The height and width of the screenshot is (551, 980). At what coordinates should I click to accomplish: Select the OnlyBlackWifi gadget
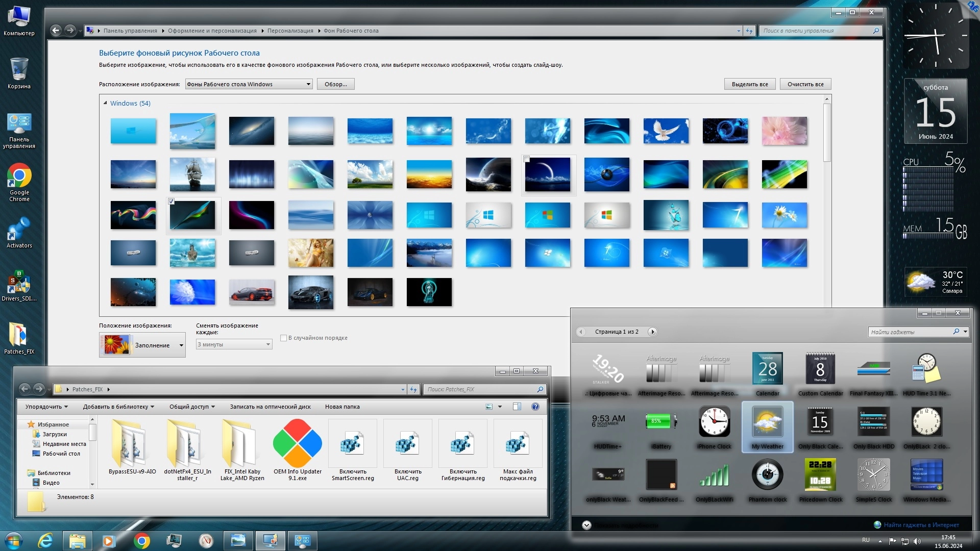714,475
